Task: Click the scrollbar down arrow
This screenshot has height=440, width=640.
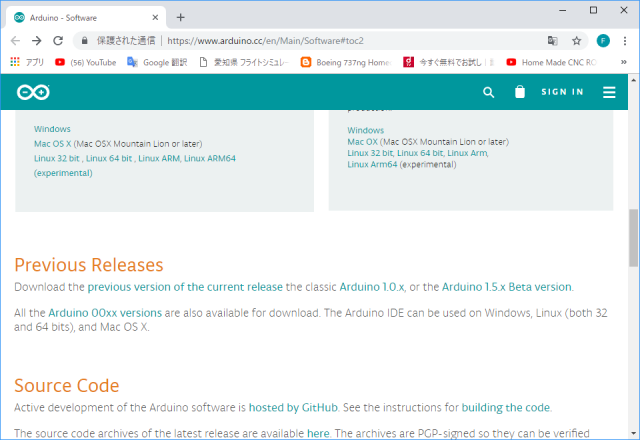Action: click(x=633, y=433)
